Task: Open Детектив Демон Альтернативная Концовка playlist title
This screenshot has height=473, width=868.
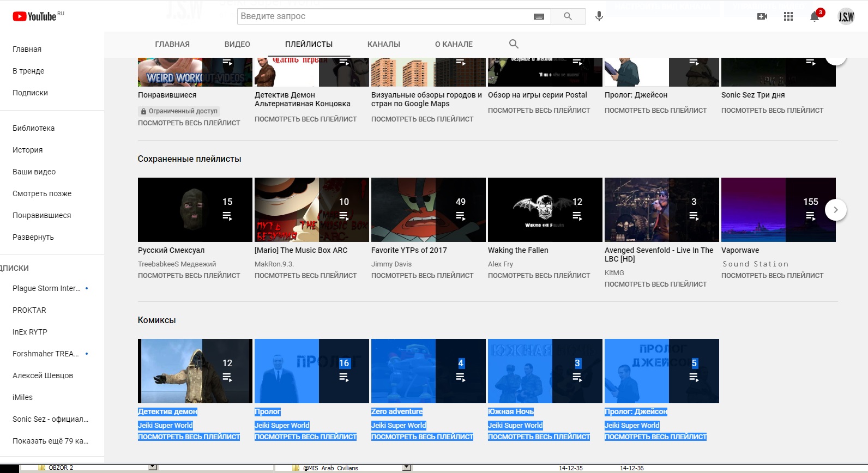Action: 303,99
